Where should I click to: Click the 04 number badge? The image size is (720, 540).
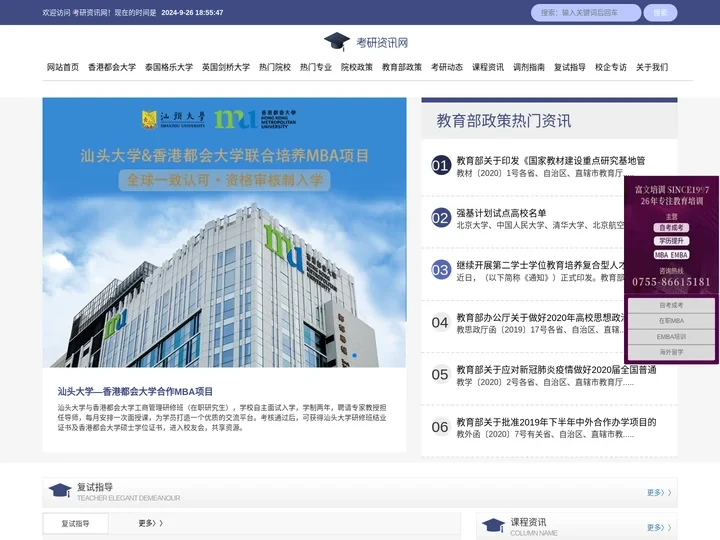tap(440, 322)
